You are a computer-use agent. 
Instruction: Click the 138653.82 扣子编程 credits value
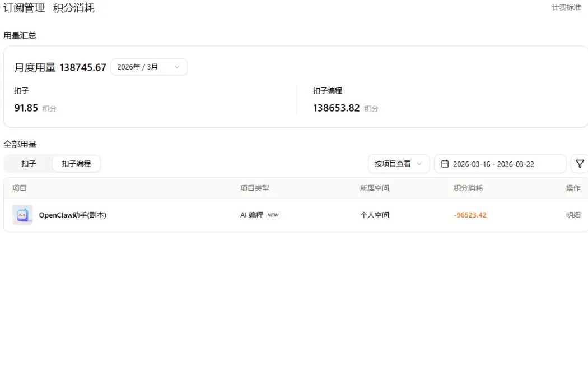click(337, 108)
